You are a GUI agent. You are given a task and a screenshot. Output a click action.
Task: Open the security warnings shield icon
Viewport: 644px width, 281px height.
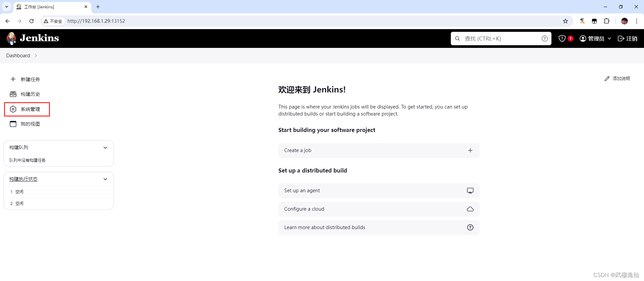562,39
